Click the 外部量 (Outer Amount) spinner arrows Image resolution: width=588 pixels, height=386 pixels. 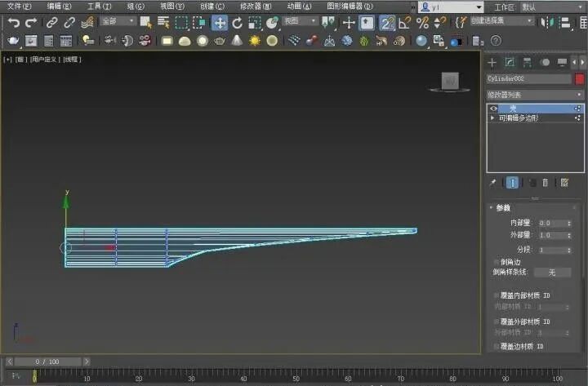pos(569,235)
